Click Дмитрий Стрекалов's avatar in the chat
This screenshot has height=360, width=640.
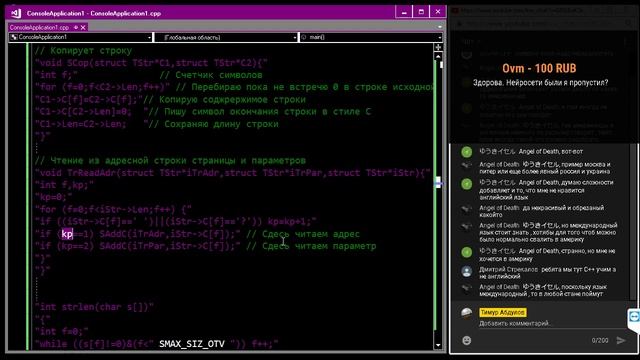tap(467, 271)
